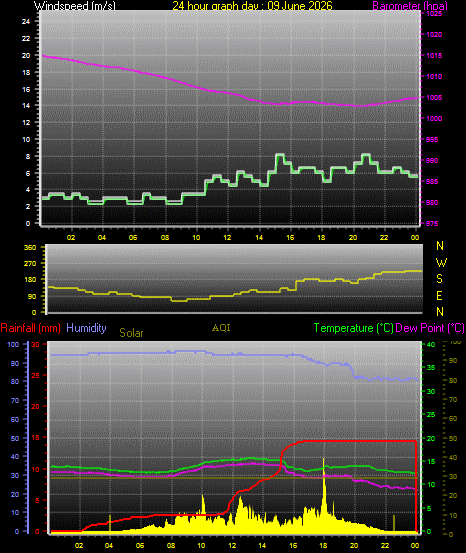Click the 24 m/s windspeed axis value
The width and height of the screenshot is (466, 553).
[26, 22]
